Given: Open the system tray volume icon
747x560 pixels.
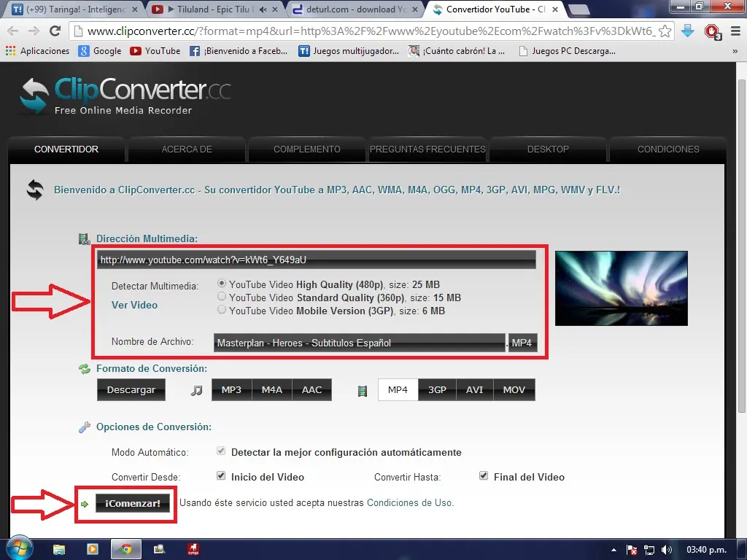Looking at the screenshot, I should (x=667, y=550).
